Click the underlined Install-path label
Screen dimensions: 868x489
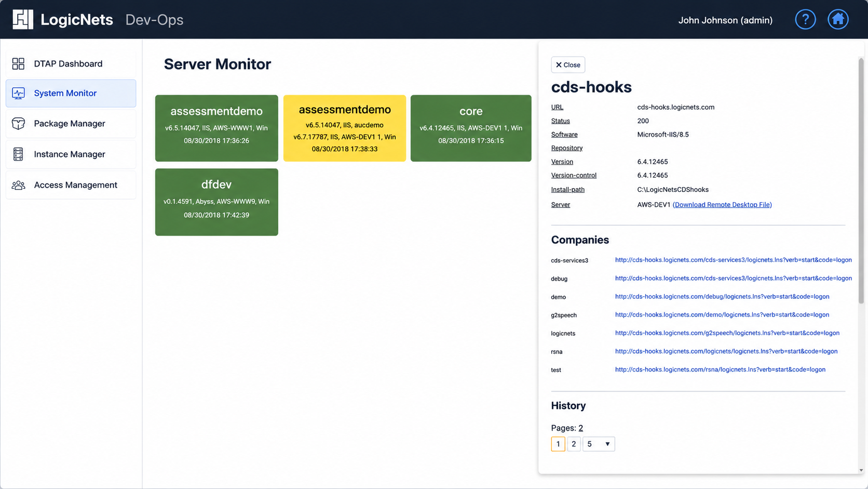click(568, 190)
